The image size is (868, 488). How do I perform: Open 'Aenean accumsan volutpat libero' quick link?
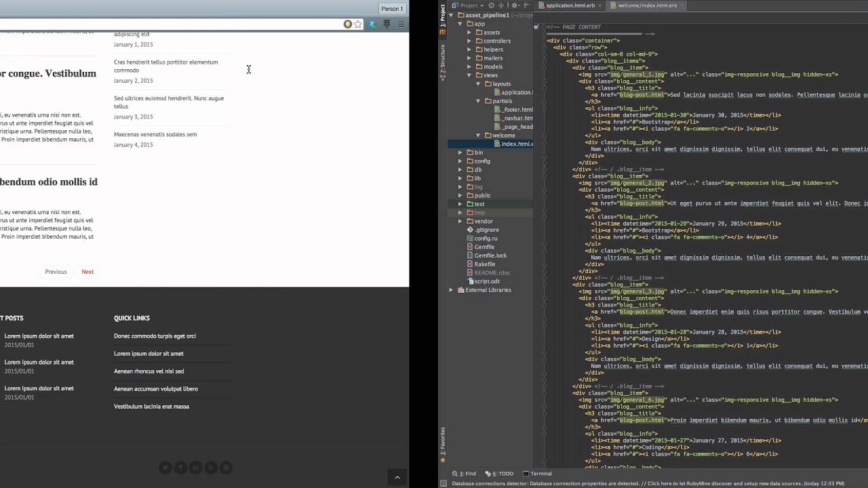[x=156, y=389]
